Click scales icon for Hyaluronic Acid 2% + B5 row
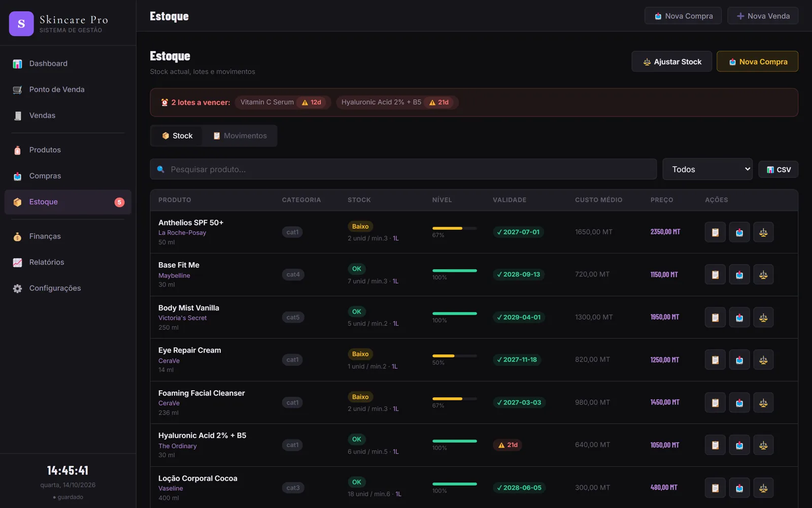 click(763, 445)
